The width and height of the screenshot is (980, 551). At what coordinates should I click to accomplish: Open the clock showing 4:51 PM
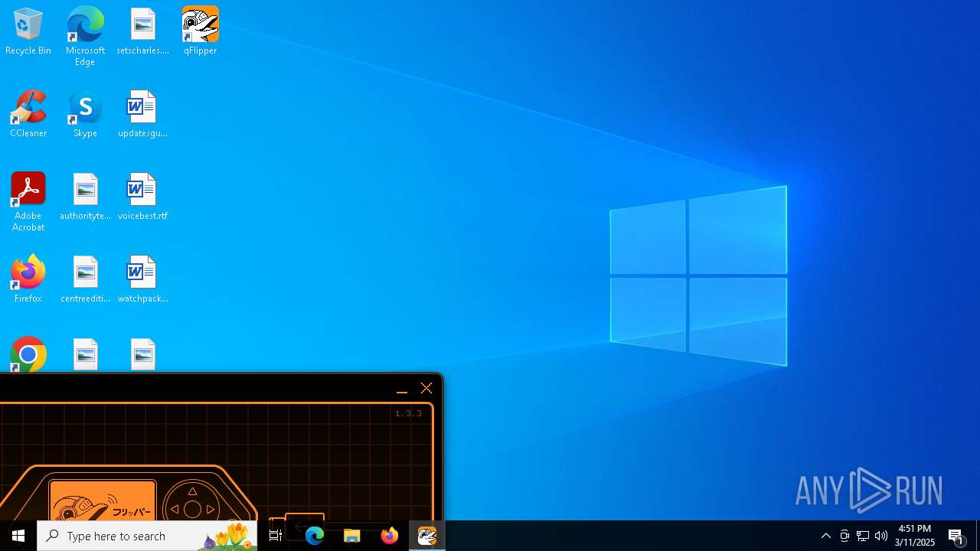915,536
